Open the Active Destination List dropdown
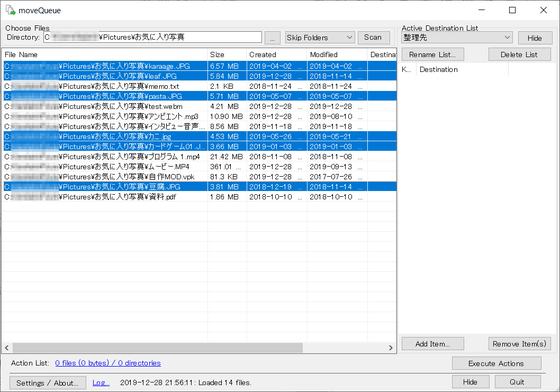 click(457, 37)
